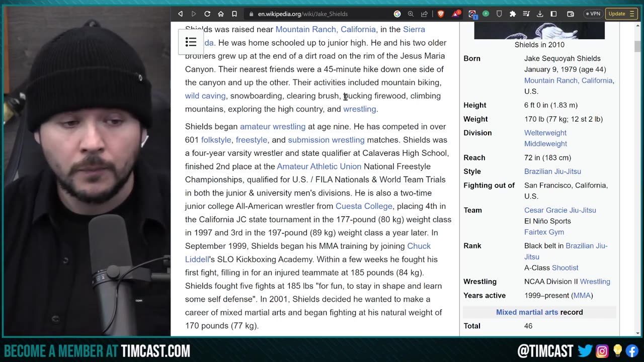
Task: Click the wrestling link ending first paragraph
Action: pyautogui.click(x=360, y=109)
